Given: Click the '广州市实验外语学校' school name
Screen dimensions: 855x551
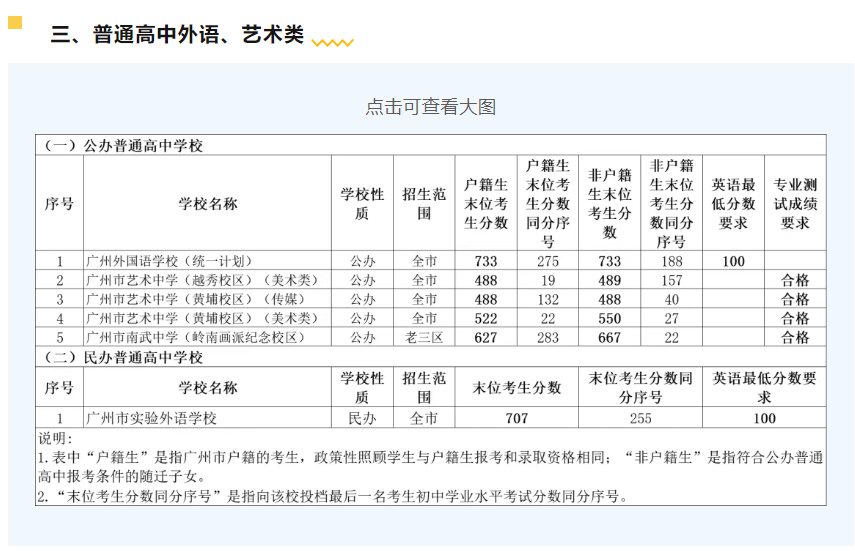Looking at the screenshot, I should click(x=151, y=418).
